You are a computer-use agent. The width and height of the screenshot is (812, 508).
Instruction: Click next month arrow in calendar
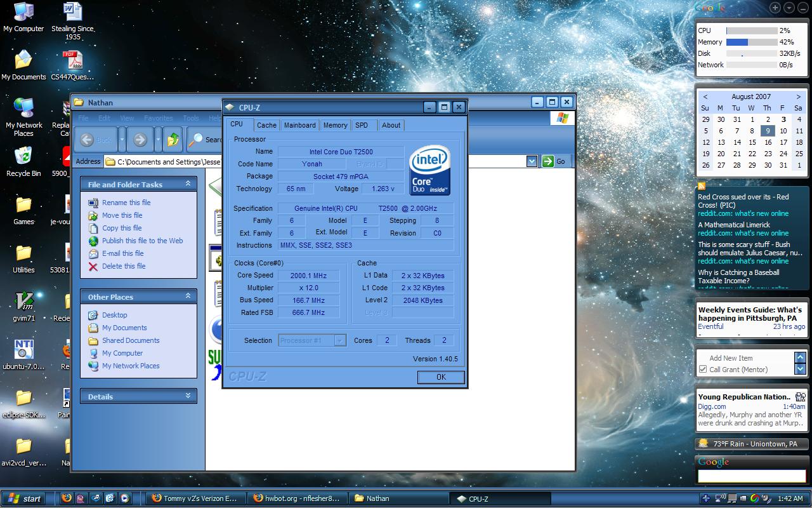pyautogui.click(x=799, y=97)
